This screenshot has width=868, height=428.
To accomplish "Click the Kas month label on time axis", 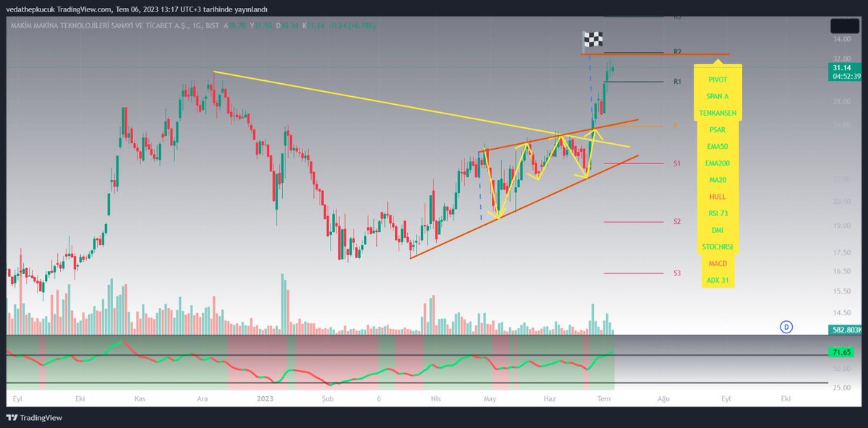I will tap(141, 398).
